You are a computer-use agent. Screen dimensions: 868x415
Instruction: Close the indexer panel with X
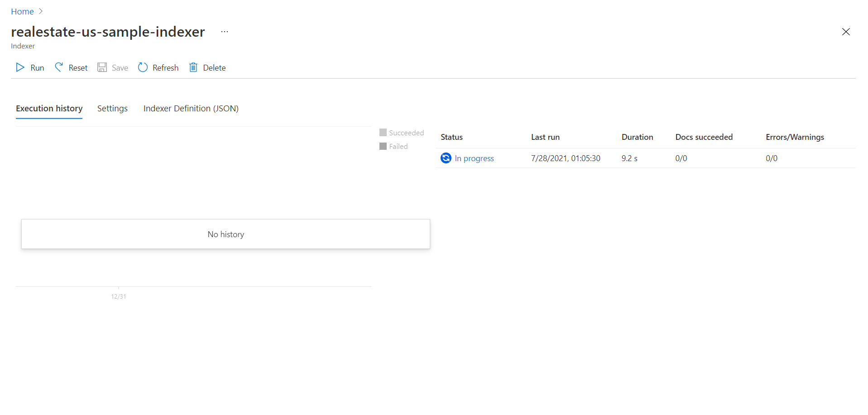pyautogui.click(x=845, y=32)
